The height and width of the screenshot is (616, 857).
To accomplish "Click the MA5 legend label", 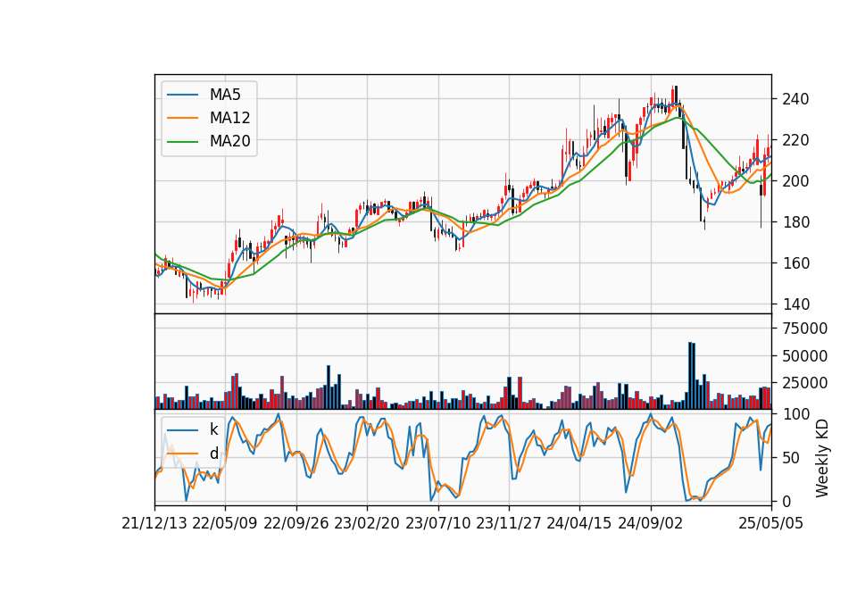I will click(225, 95).
